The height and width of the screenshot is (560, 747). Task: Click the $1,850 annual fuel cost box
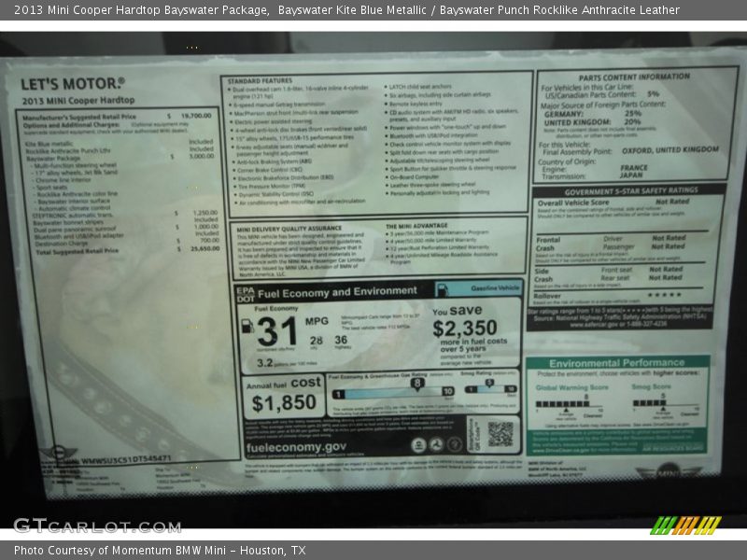pos(284,397)
